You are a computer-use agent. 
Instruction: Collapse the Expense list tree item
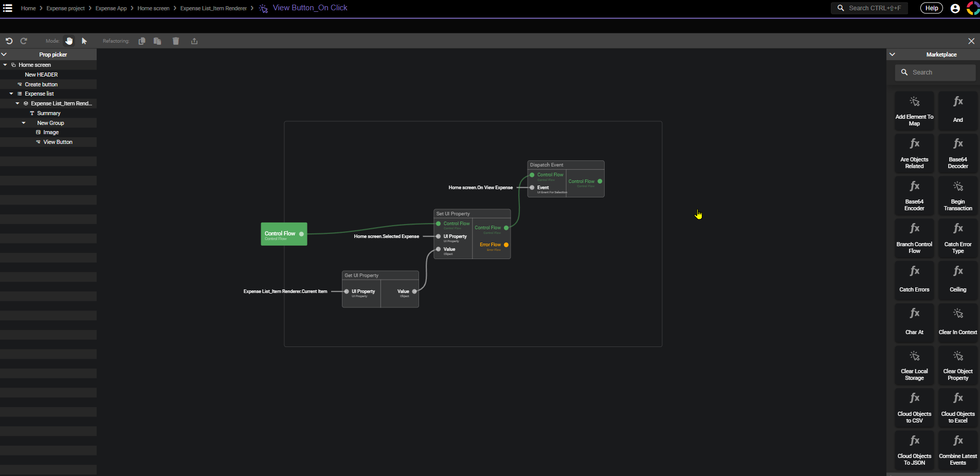pyautogui.click(x=11, y=94)
